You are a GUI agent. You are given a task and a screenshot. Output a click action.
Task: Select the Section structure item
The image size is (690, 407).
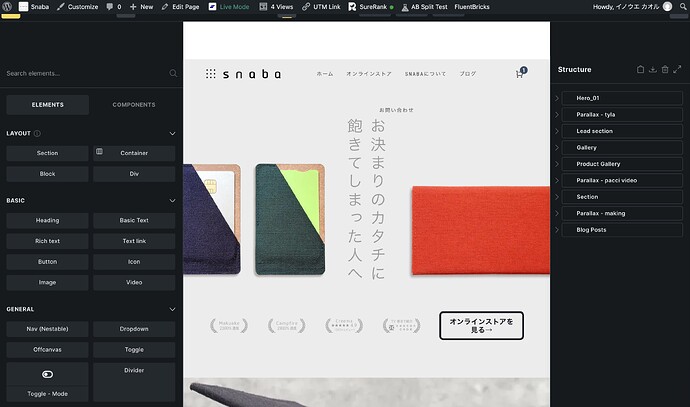(622, 197)
